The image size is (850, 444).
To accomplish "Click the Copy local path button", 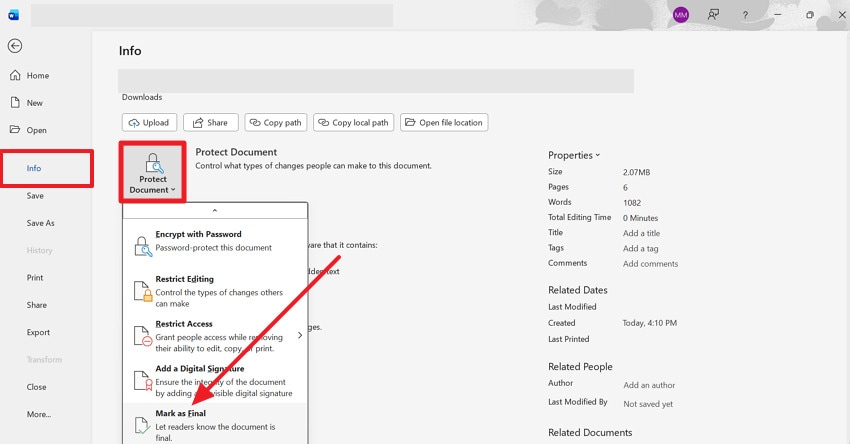I will click(353, 123).
